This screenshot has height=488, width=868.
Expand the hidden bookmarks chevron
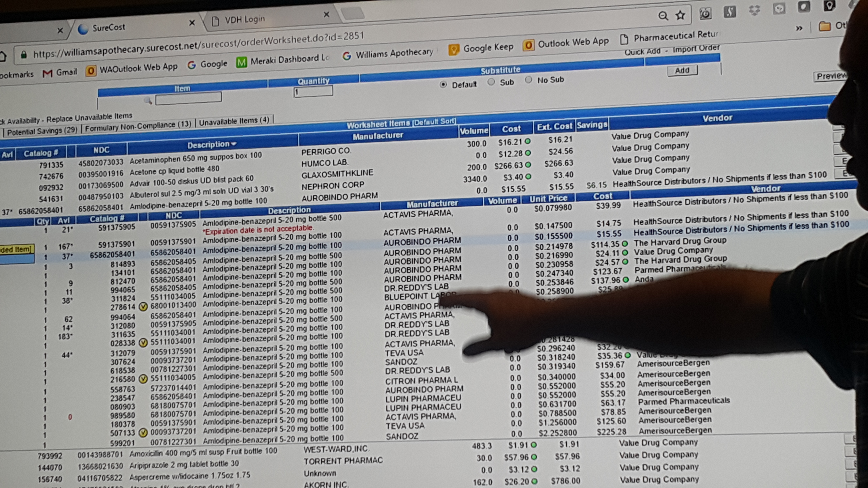point(799,28)
